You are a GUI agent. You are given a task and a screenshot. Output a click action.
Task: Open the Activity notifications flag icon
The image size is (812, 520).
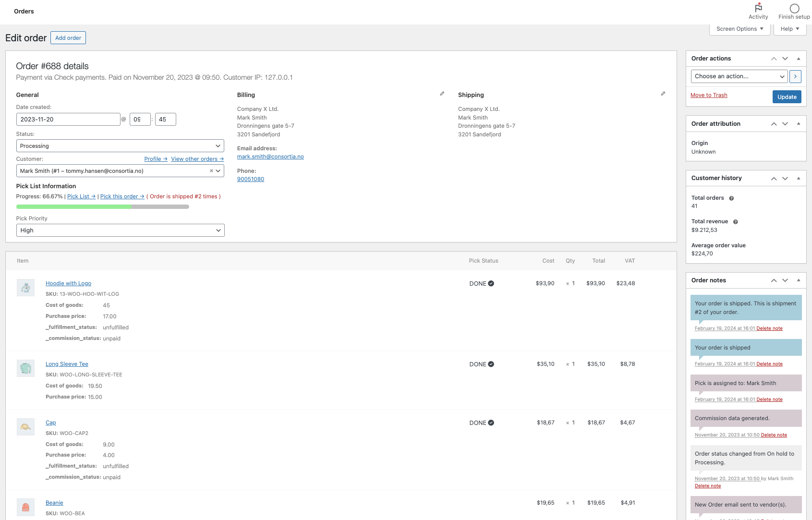(x=758, y=8)
